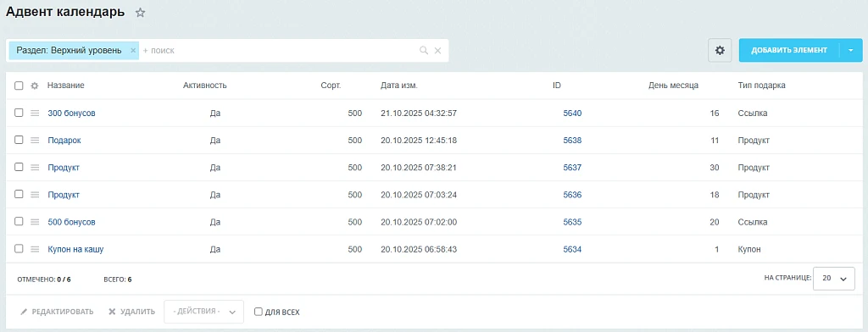Click 'Удалить' action button
The height and width of the screenshot is (332, 868).
131,312
